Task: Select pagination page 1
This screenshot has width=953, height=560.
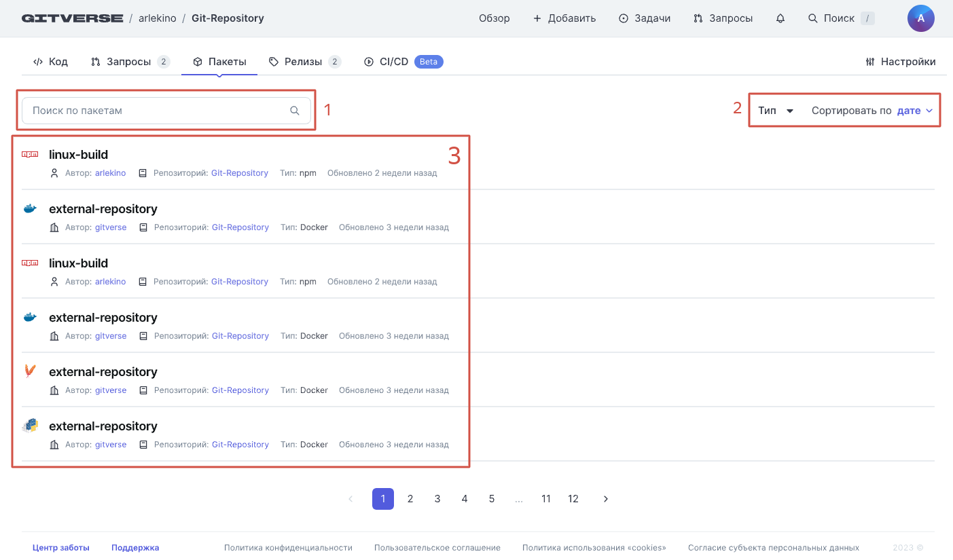Action: 383,499
